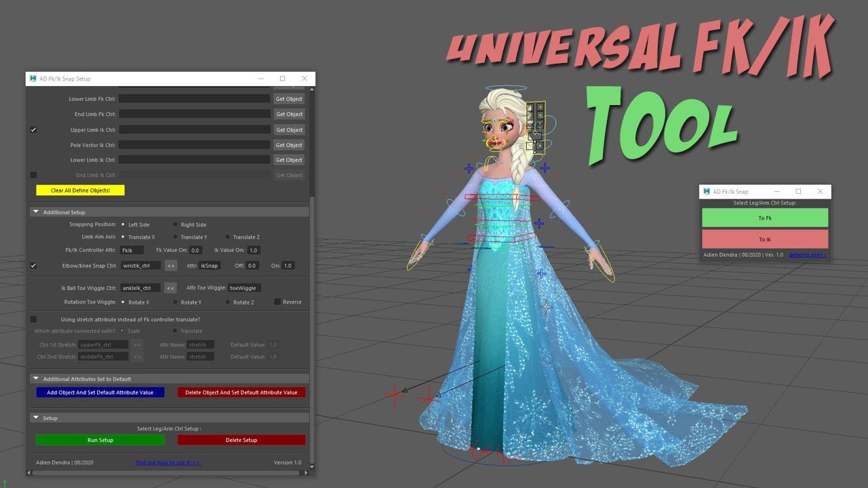
Task: Click the Setup window's vertical scrollbar thumb
Action: (312, 329)
